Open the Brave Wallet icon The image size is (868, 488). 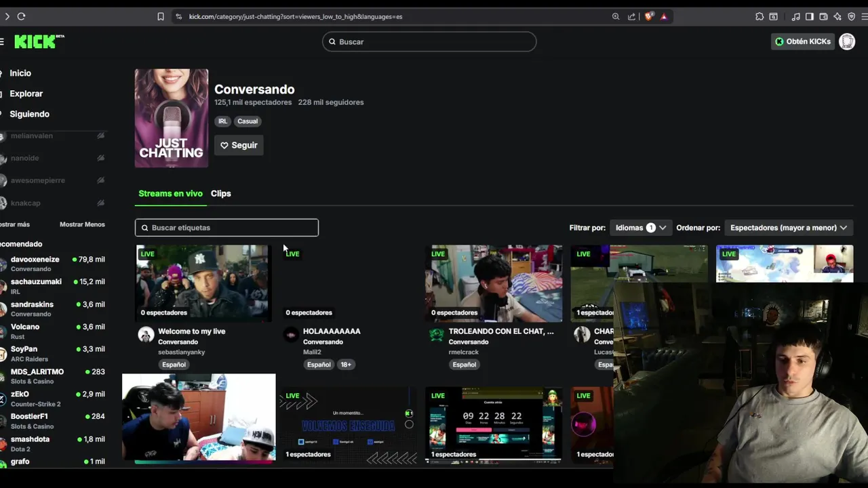[x=823, y=16]
